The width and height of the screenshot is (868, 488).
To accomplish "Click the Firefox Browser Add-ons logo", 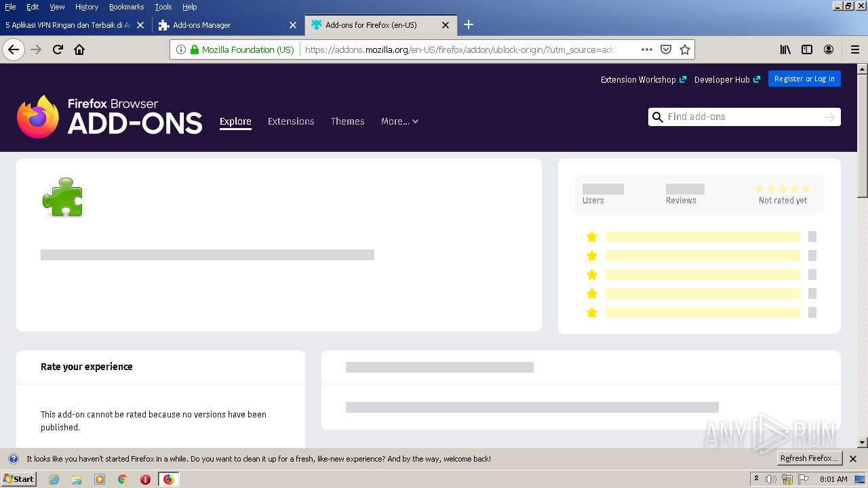I will 110,117.
